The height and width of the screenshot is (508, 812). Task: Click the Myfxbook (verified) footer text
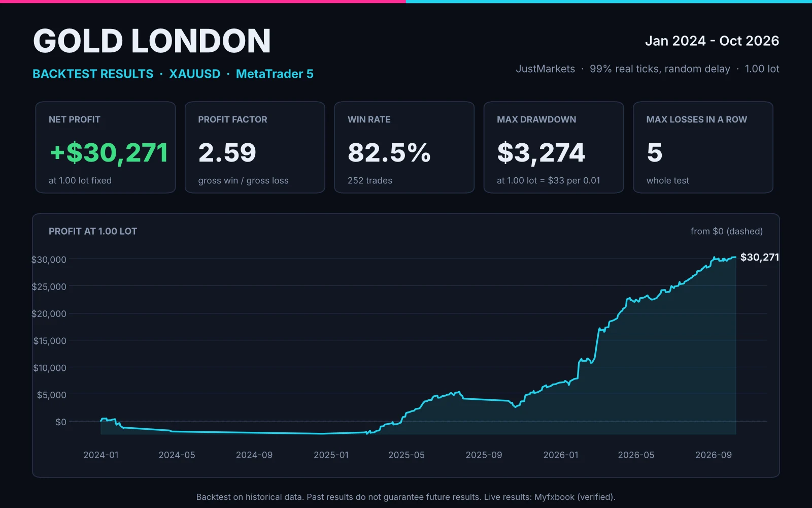[574, 497]
